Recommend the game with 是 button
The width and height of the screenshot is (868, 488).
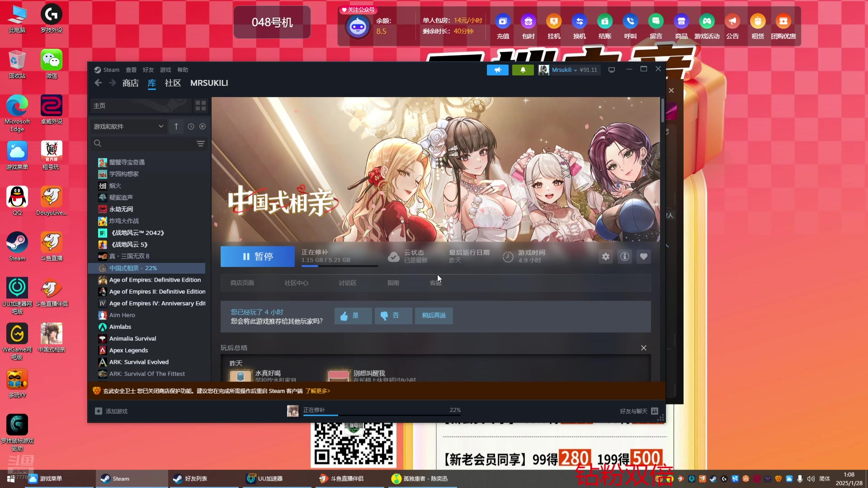point(353,316)
